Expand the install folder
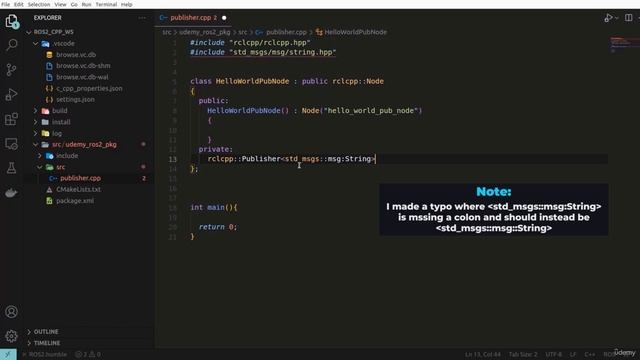Viewport: 640px width, 360px height. pos(36,122)
